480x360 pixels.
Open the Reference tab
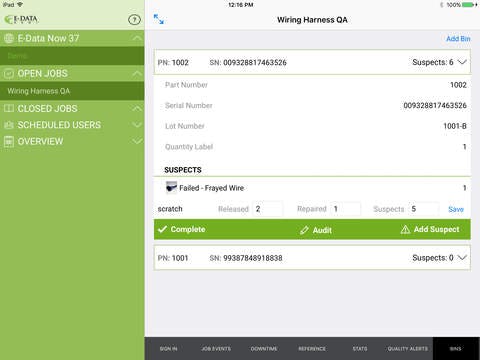pos(312,349)
